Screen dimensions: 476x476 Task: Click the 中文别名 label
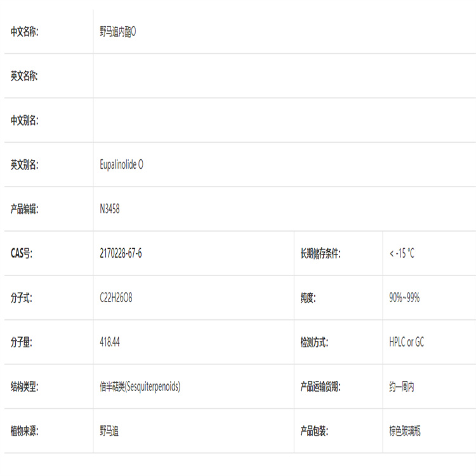tap(24, 121)
